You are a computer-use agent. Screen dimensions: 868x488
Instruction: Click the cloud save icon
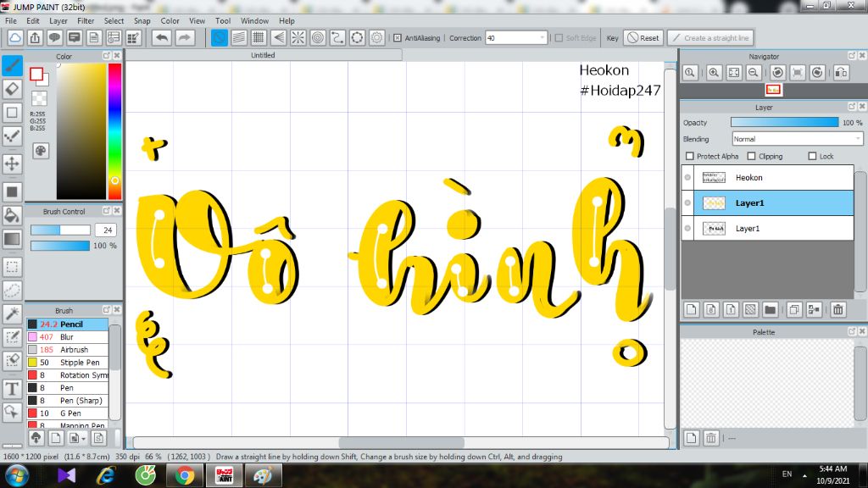tap(15, 37)
